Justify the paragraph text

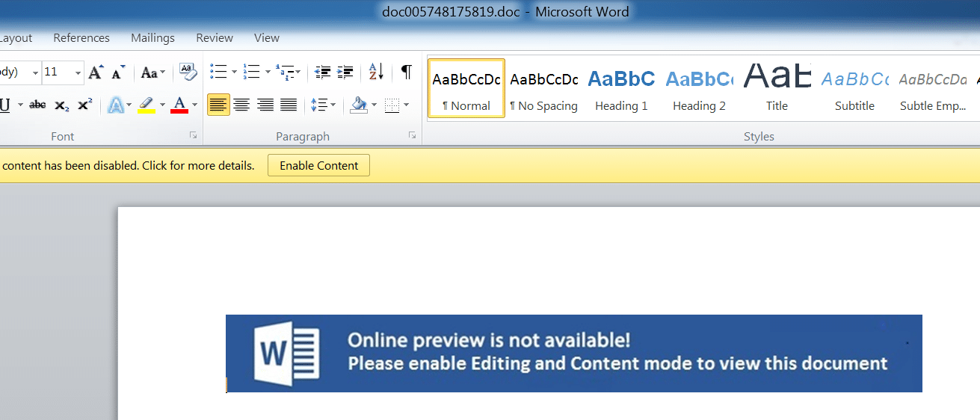click(x=289, y=105)
